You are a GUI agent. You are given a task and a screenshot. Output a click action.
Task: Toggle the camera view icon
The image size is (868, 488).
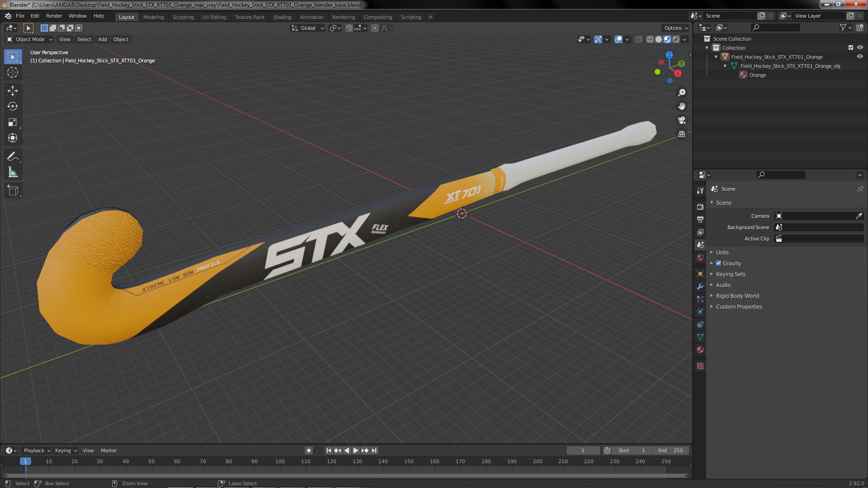(681, 120)
